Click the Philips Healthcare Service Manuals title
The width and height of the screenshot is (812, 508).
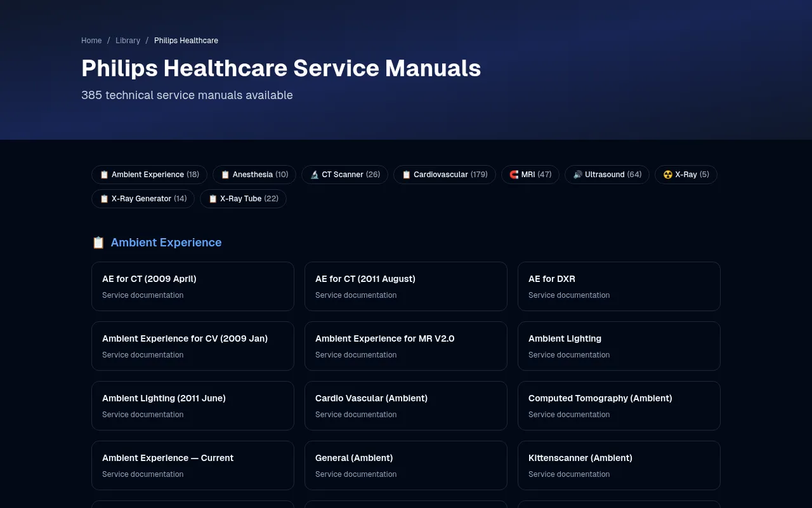click(281, 68)
